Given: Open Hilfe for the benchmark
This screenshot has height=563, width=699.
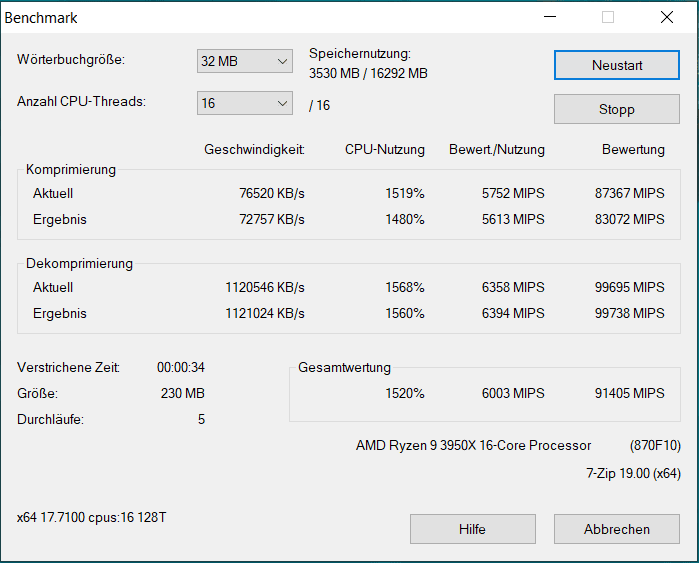Looking at the screenshot, I should 473,529.
